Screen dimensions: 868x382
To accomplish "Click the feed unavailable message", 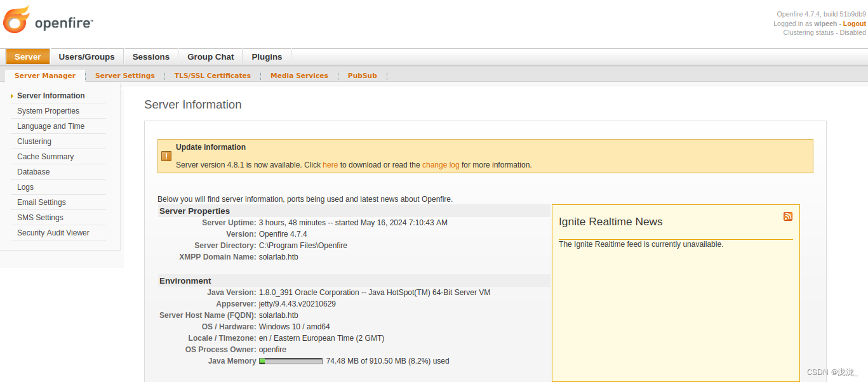I will (641, 244).
